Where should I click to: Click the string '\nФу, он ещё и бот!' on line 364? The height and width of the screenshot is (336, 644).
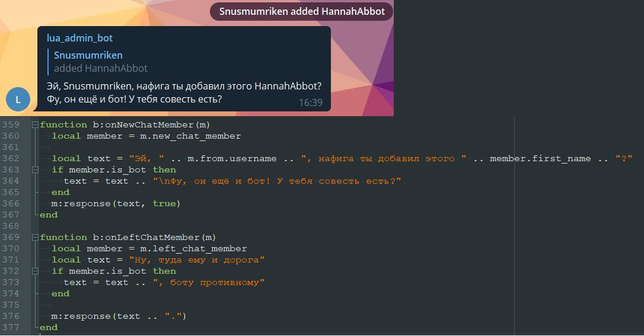pos(212,181)
